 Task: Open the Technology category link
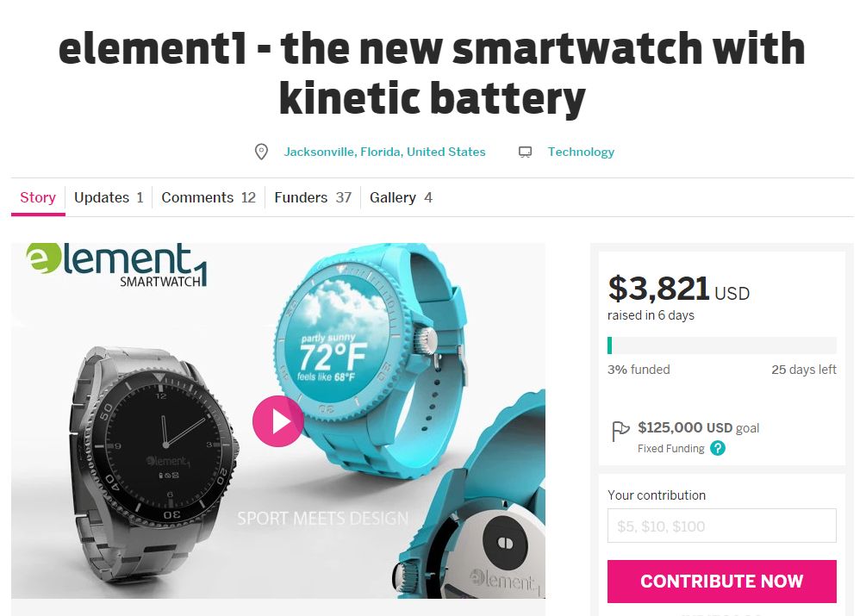pos(581,152)
